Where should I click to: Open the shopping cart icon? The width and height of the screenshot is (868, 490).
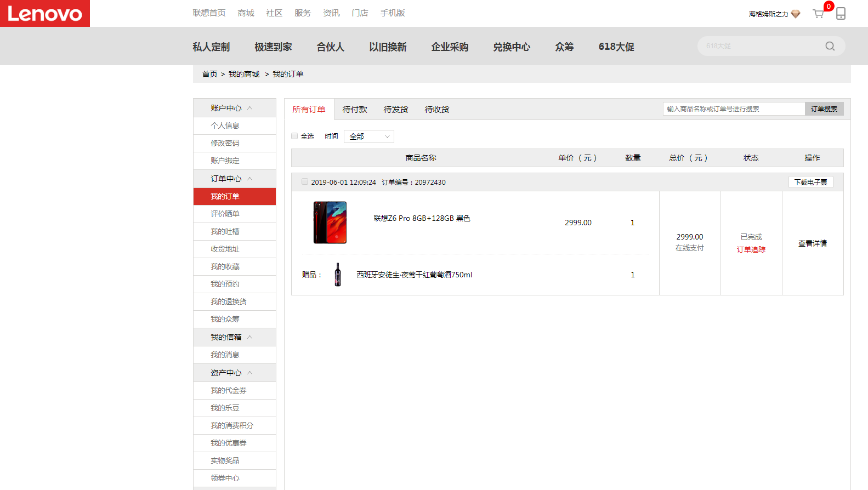coord(818,14)
